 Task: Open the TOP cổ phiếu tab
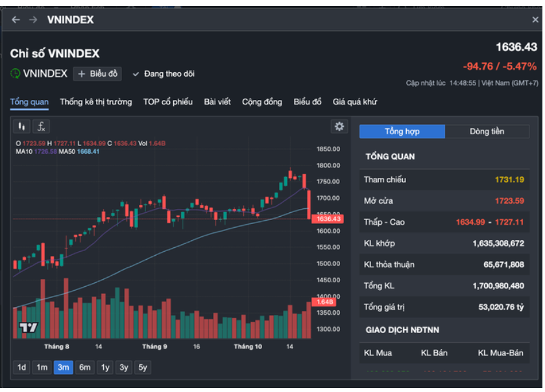[x=168, y=102]
